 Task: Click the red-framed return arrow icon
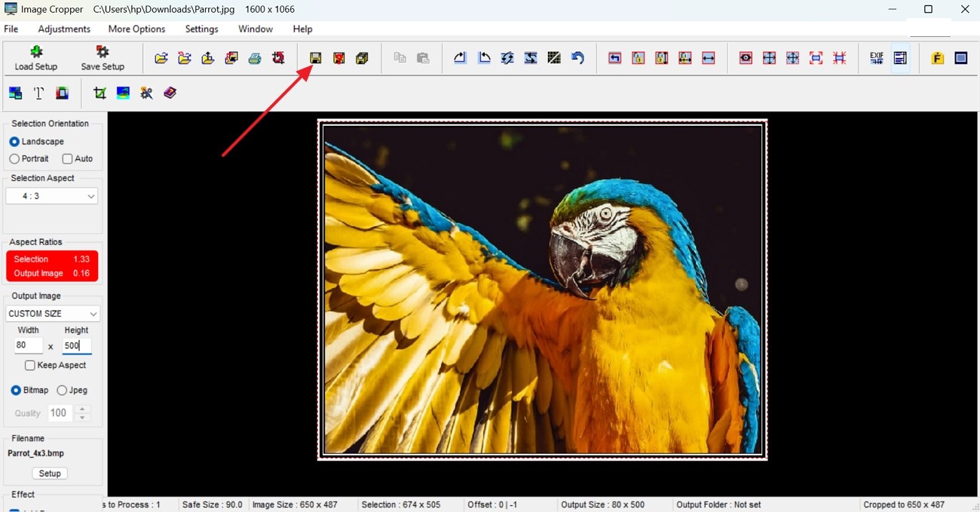[x=615, y=58]
